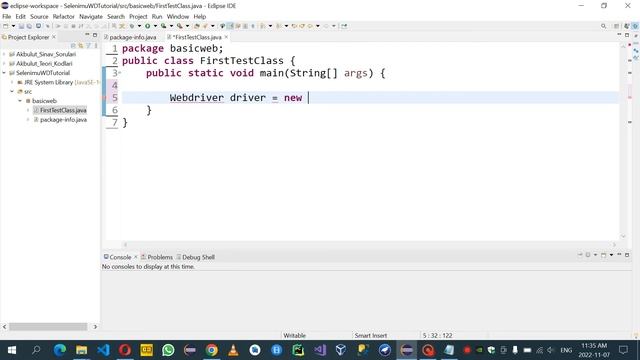Click the Save All toolbar icon
This screenshot has width=640, height=360.
(29, 26)
